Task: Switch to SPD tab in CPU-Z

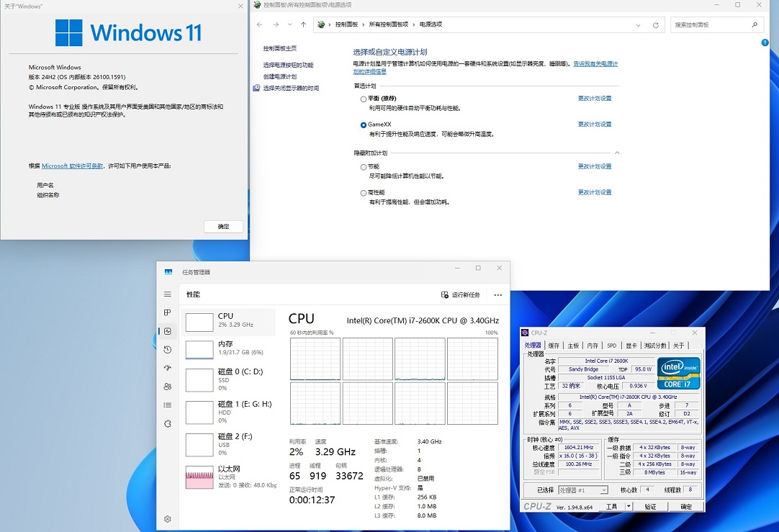Action: coord(611,346)
